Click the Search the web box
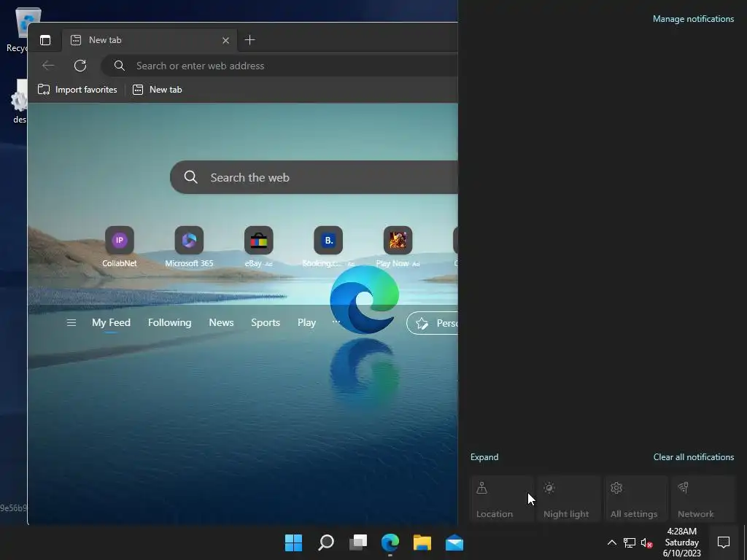The width and height of the screenshot is (747, 560). click(314, 177)
